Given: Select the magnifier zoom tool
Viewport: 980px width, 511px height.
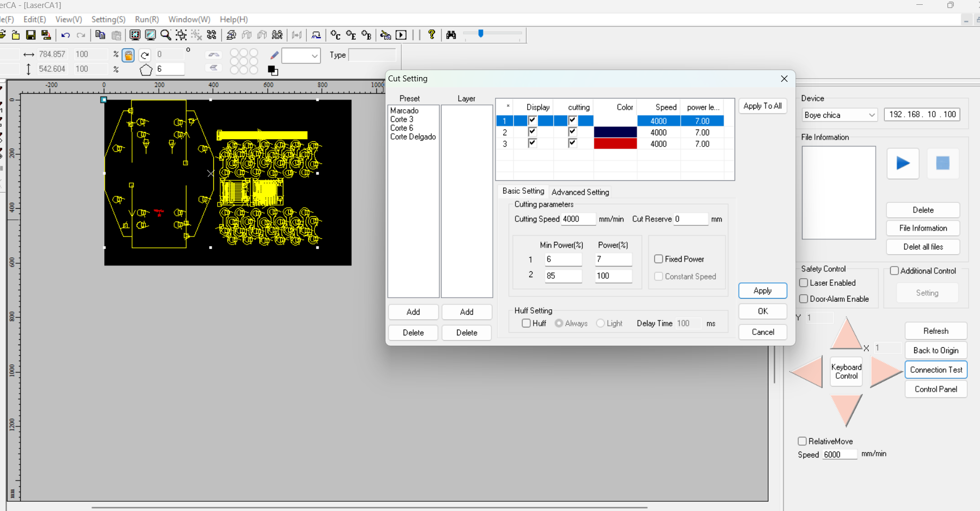Looking at the screenshot, I should point(166,35).
